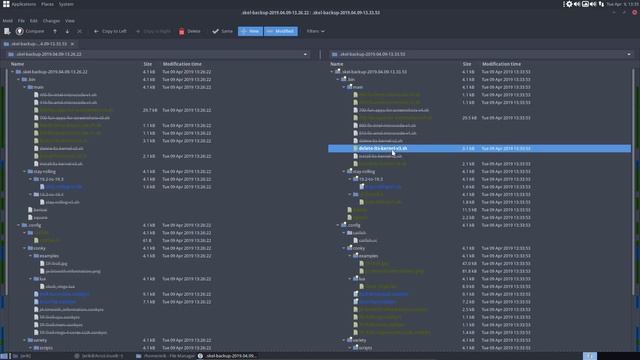The image size is (640, 360).
Task: Click the Copy to Right button
Action: (x=153, y=31)
